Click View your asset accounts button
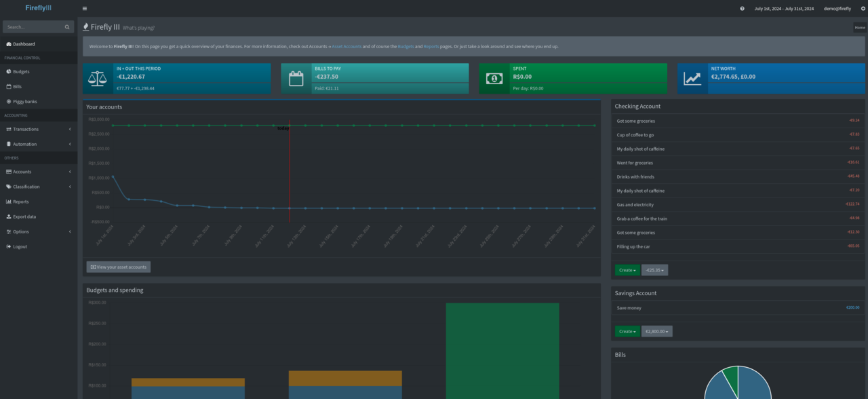 119,267
